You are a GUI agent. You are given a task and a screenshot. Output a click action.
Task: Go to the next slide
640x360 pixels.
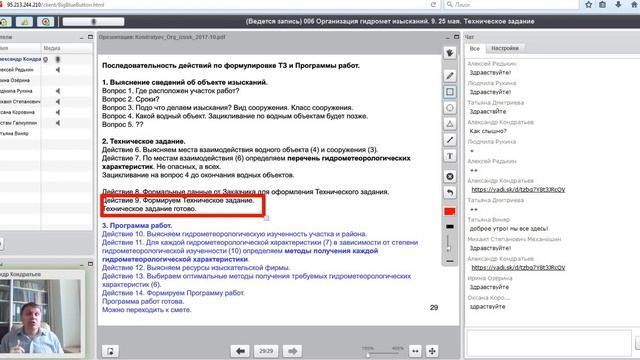pos(292,351)
